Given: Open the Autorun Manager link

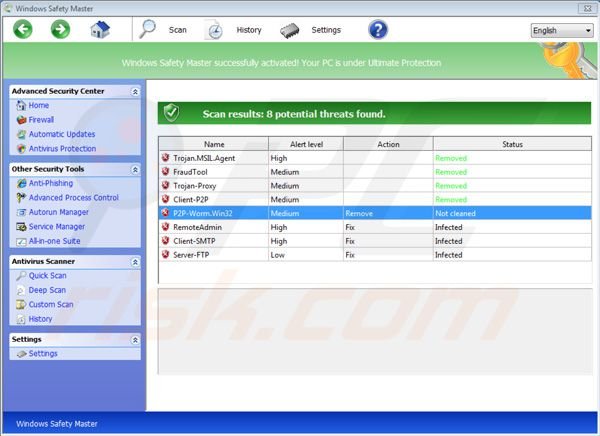Looking at the screenshot, I should click(x=59, y=212).
